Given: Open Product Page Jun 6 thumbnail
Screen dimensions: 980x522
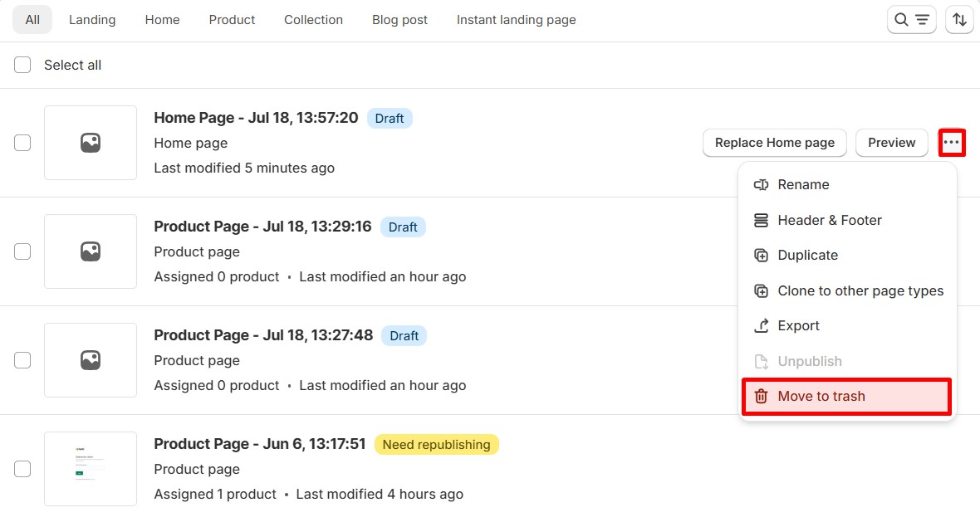Looking at the screenshot, I should (91, 469).
